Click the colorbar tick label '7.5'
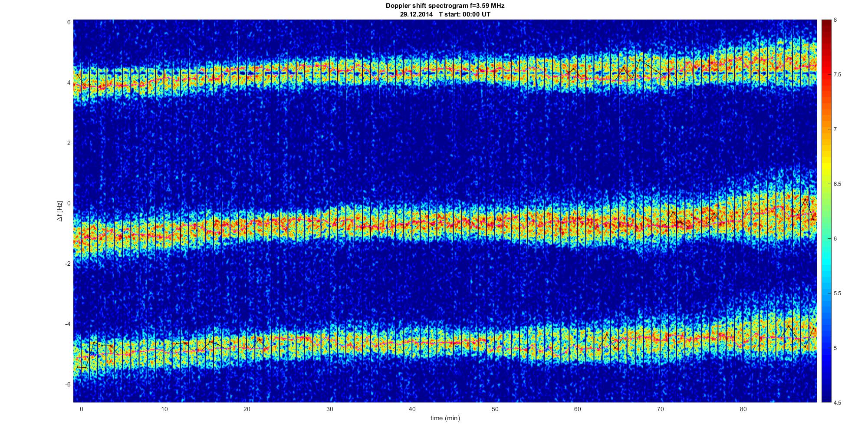Image resolution: width=868 pixels, height=432 pixels. coord(838,75)
